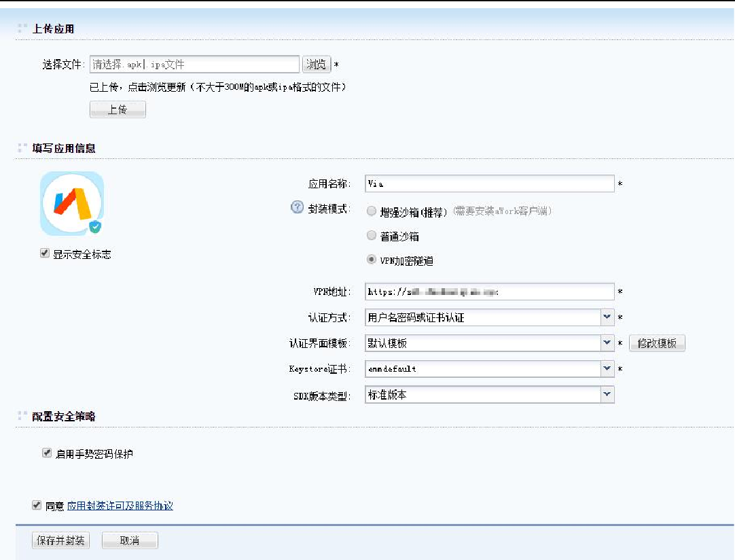Viewport: 735px width, 560px height.
Task: Toggle the 同意 agreement checkbox
Action: (37, 505)
